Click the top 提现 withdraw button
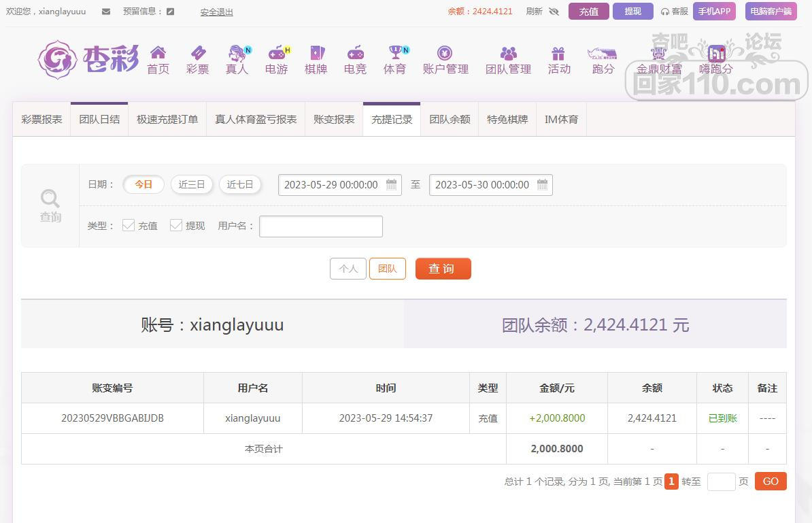This screenshot has height=523, width=812. click(x=633, y=12)
